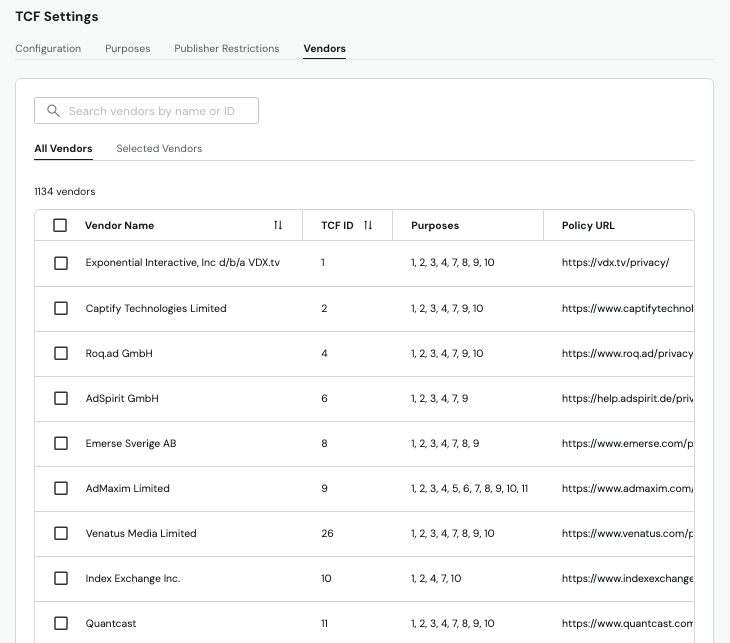This screenshot has width=730, height=643.
Task: Open the venatus.com policy URL
Action: [x=628, y=534]
